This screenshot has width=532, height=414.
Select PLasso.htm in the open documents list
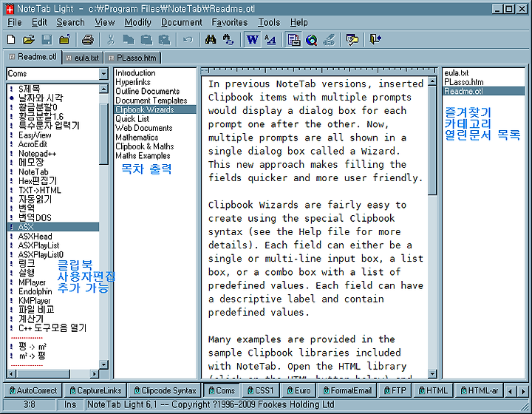[463, 82]
